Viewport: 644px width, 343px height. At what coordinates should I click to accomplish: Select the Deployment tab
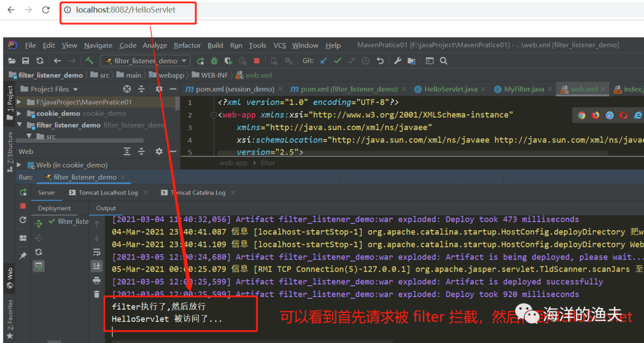coord(54,208)
